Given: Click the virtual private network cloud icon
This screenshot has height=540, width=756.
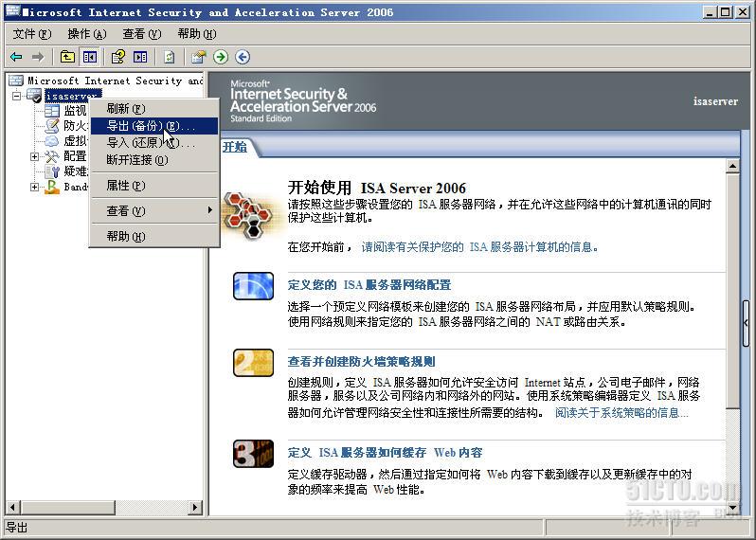Looking at the screenshot, I should (x=52, y=141).
